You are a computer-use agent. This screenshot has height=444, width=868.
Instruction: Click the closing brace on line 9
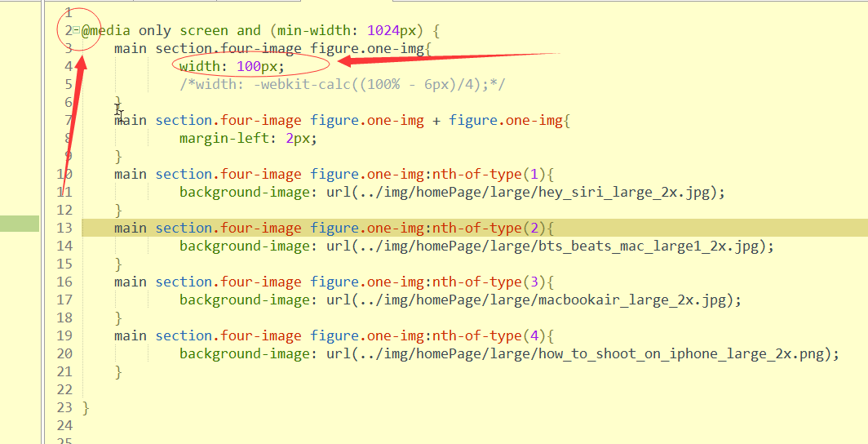(118, 156)
